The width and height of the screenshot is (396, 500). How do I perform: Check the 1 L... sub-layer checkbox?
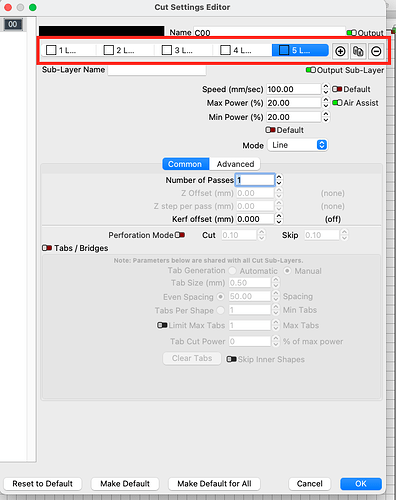point(51,50)
